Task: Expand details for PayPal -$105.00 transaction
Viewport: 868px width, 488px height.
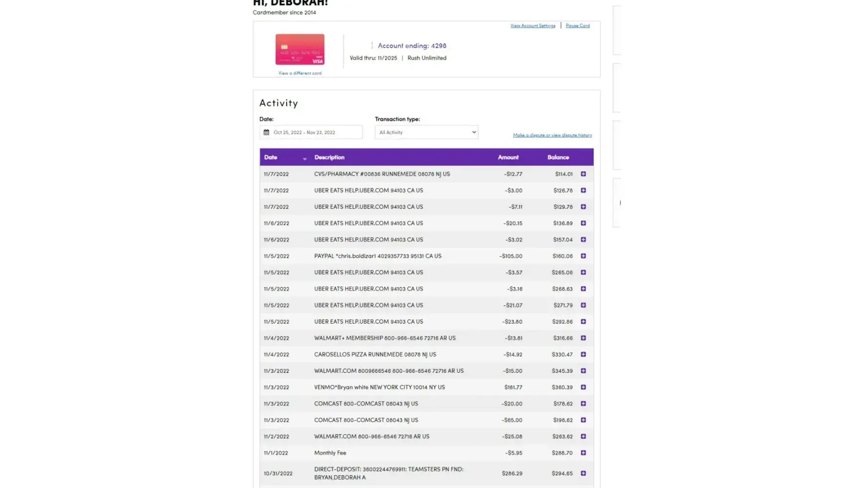Action: (583, 256)
